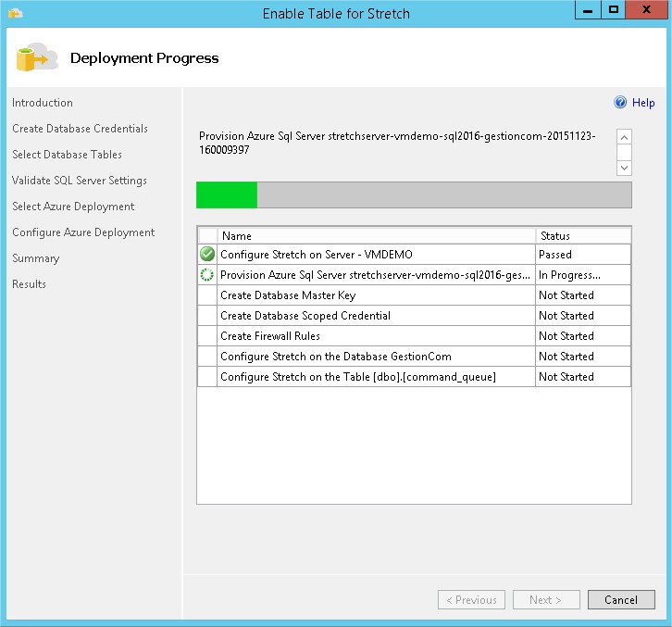The width and height of the screenshot is (672, 627).
Task: Click the Status column header
Action: coord(583,236)
